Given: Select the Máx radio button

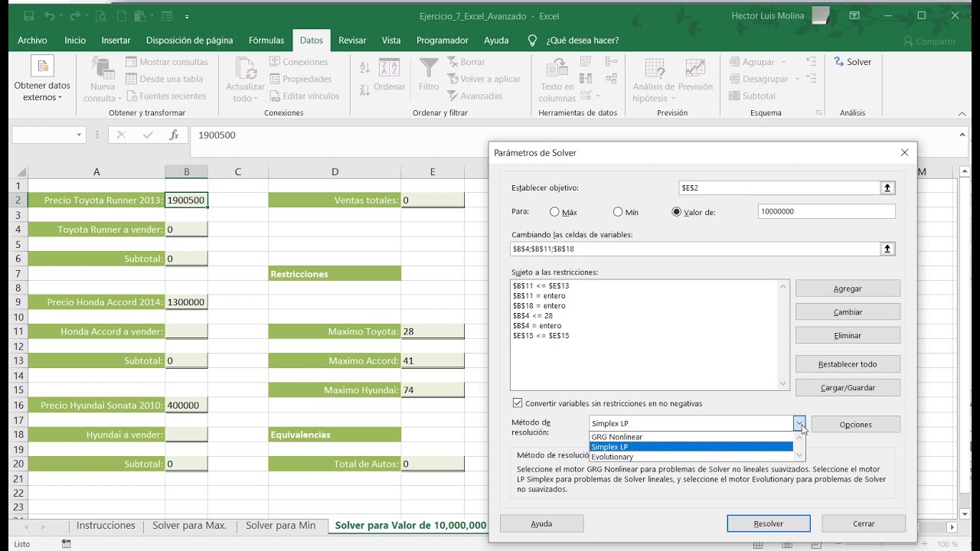Looking at the screenshot, I should click(x=554, y=212).
